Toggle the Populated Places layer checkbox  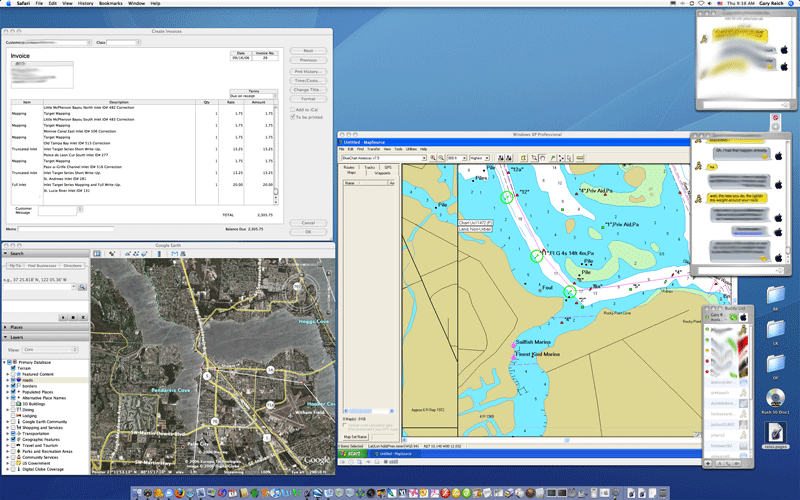pyautogui.click(x=13, y=392)
